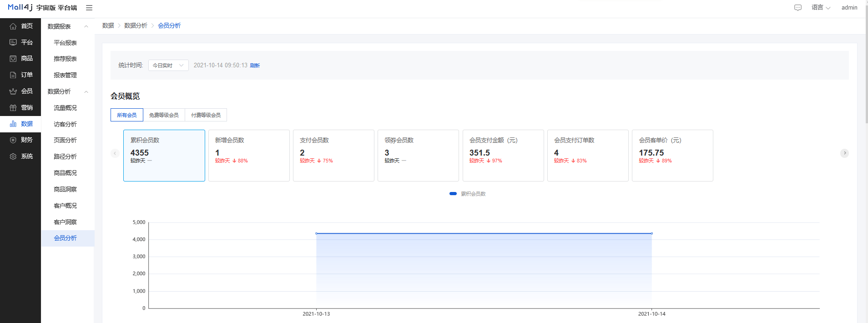The width and height of the screenshot is (868, 323).
Task: Select the 会员客单价 card
Action: (x=672, y=156)
